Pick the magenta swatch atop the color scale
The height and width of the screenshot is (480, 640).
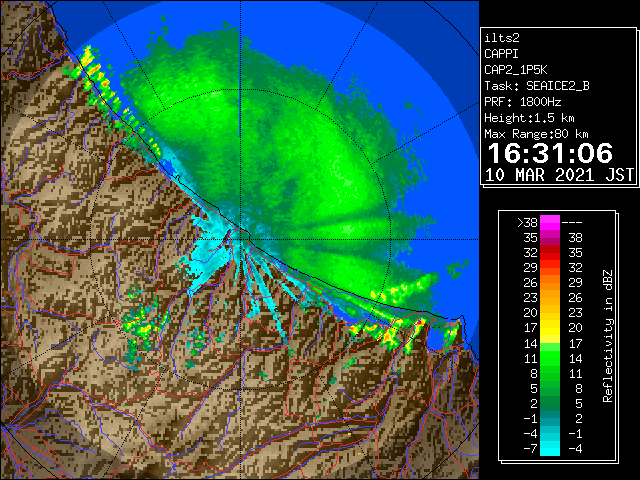550,223
